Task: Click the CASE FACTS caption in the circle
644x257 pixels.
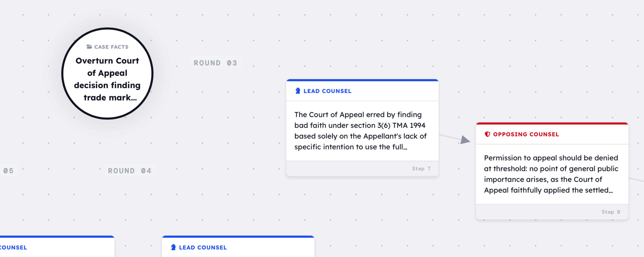Action: pos(111,47)
